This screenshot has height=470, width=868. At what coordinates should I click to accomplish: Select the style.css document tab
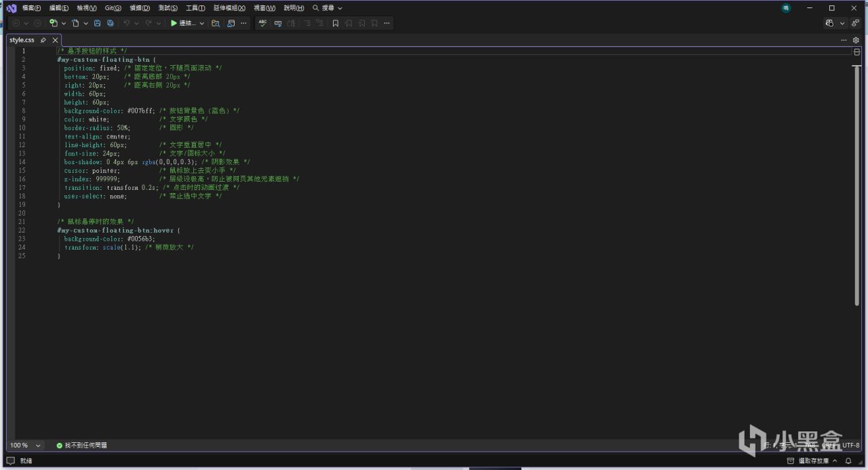coord(22,40)
